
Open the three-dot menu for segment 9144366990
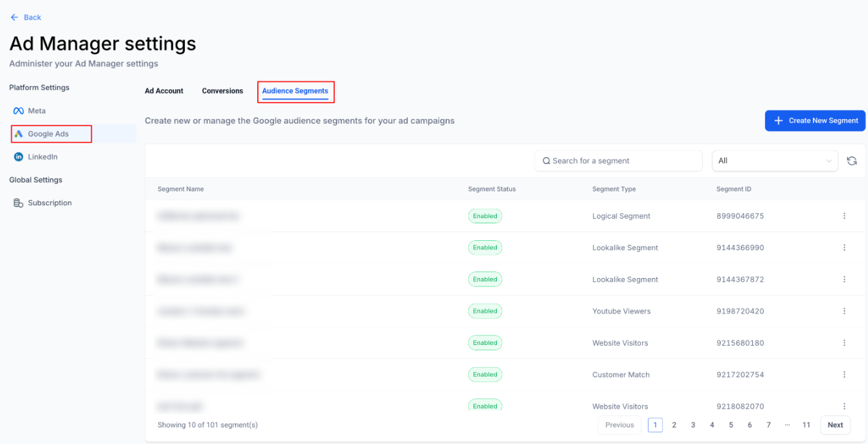coord(844,248)
